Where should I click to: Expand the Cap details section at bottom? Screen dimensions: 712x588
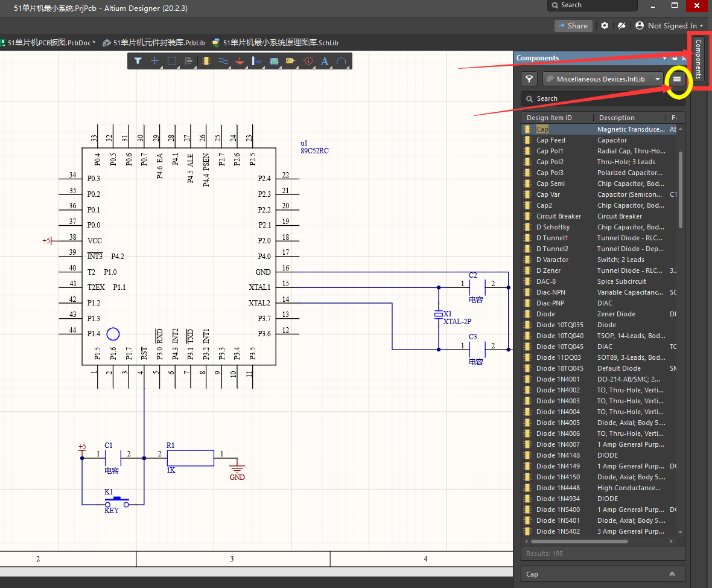click(x=672, y=574)
